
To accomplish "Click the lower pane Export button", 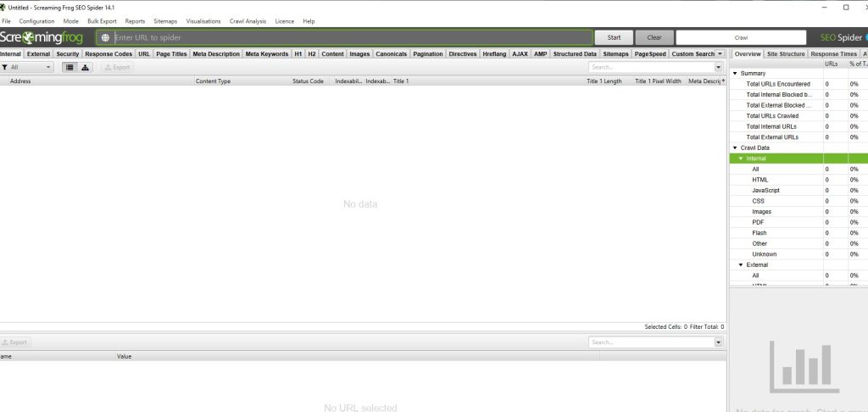I will (15, 342).
